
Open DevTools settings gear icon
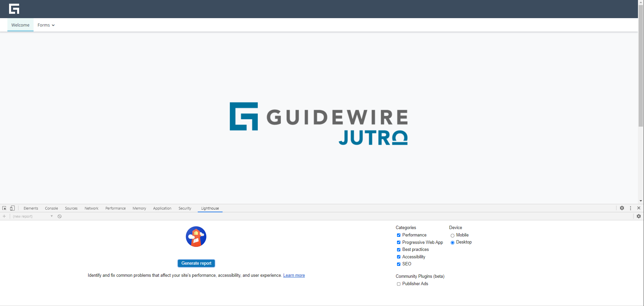(622, 208)
